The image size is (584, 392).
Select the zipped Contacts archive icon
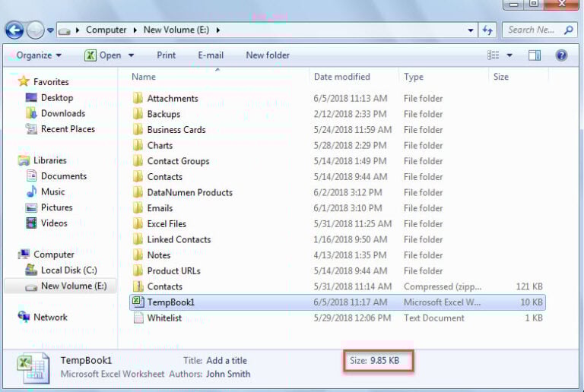(x=138, y=286)
